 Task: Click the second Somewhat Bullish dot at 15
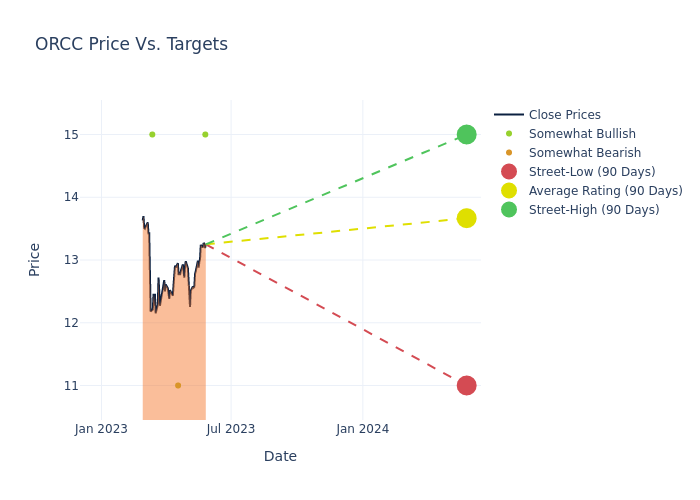coord(205,134)
